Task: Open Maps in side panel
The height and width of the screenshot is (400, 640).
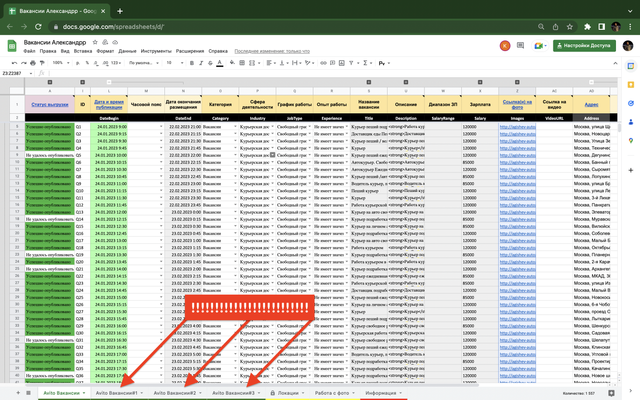Action: (631, 140)
